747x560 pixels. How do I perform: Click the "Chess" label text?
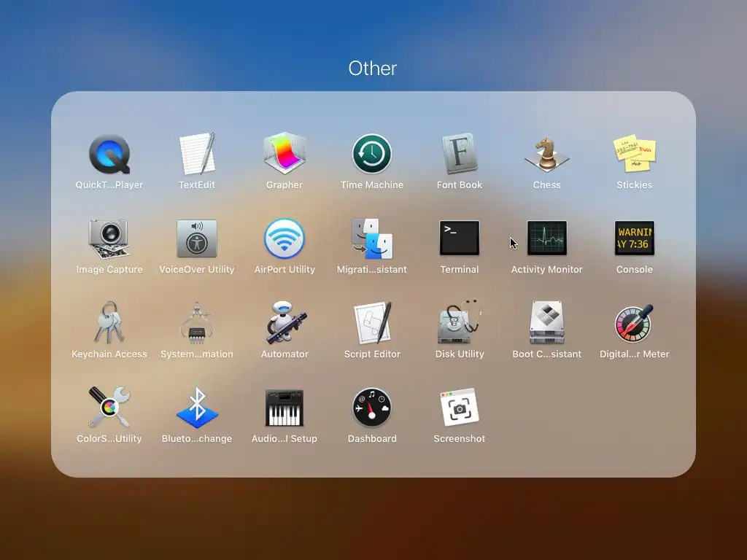(x=547, y=184)
